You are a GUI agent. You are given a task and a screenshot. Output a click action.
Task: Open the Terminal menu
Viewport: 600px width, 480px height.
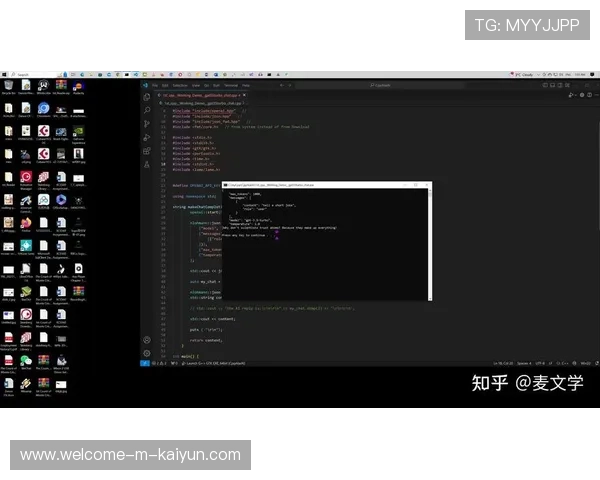pyautogui.click(x=230, y=85)
